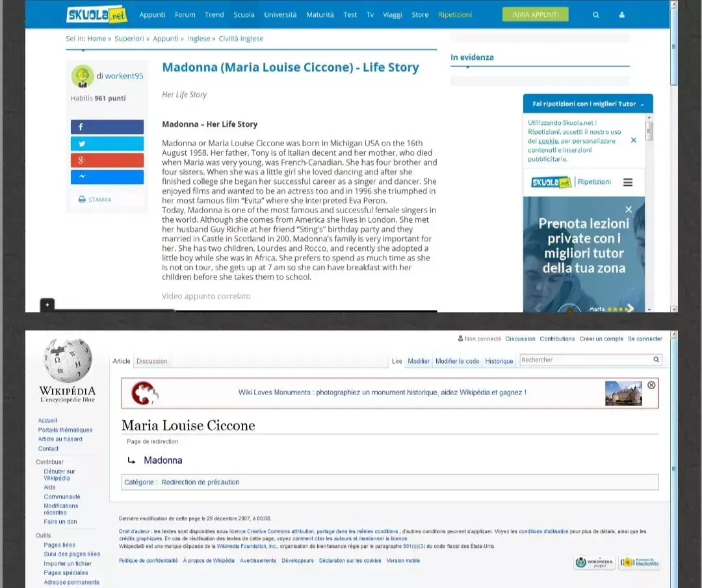Share article via Messenger
Screen dimensions: 702x588
click(x=107, y=177)
